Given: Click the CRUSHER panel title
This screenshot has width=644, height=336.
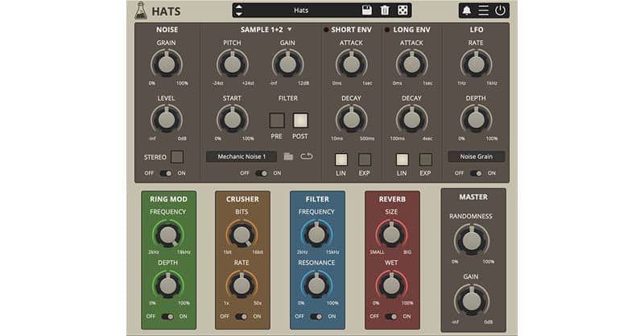Looking at the screenshot, I should 242,199.
